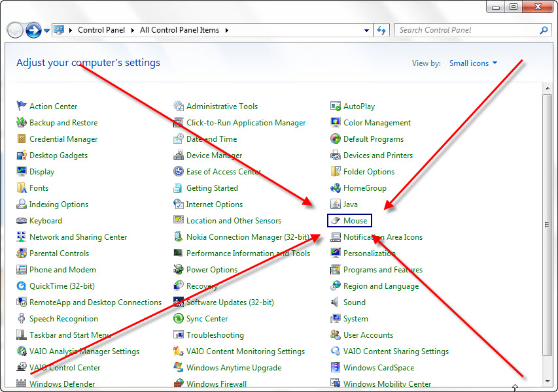Click the Fonts folder icon
This screenshot has width=558, height=392.
click(x=22, y=188)
